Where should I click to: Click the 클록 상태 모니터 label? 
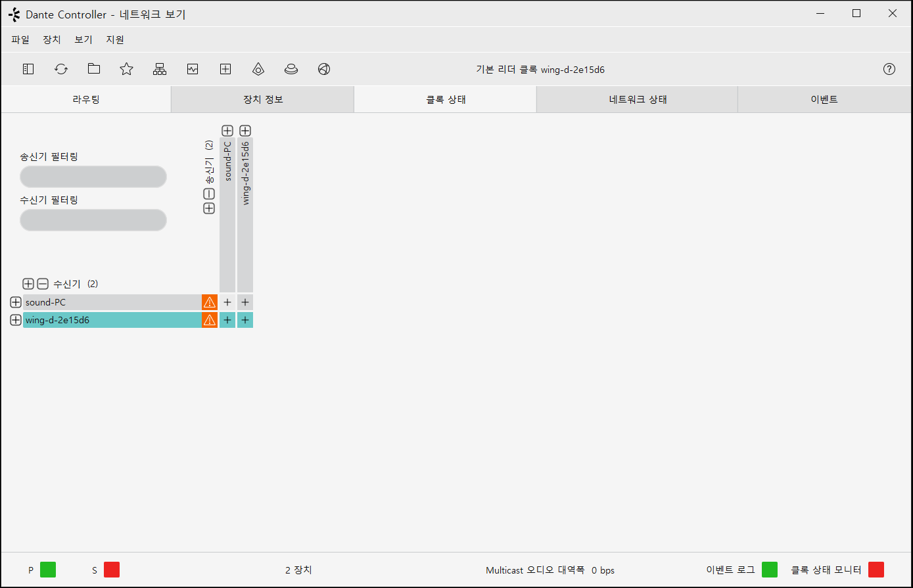click(826, 570)
